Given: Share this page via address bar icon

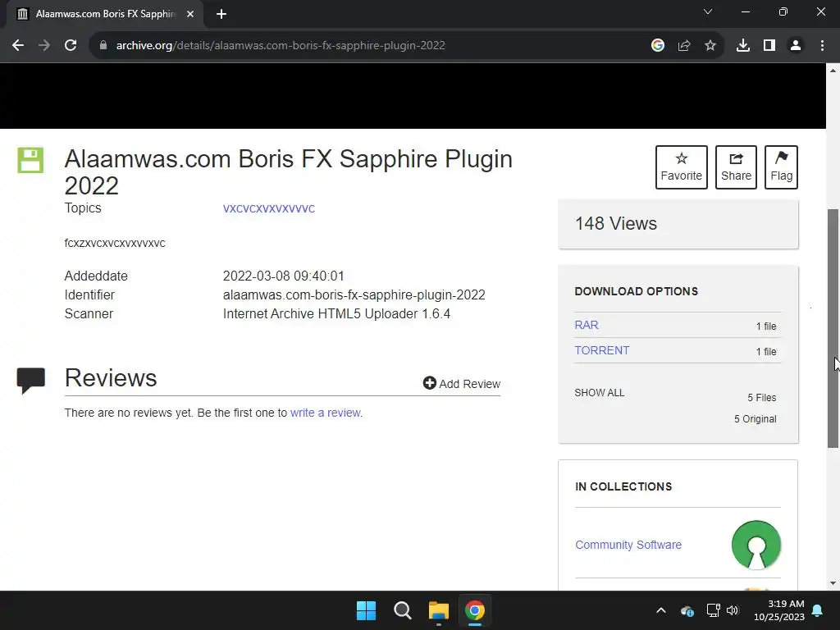Looking at the screenshot, I should pyautogui.click(x=684, y=46).
